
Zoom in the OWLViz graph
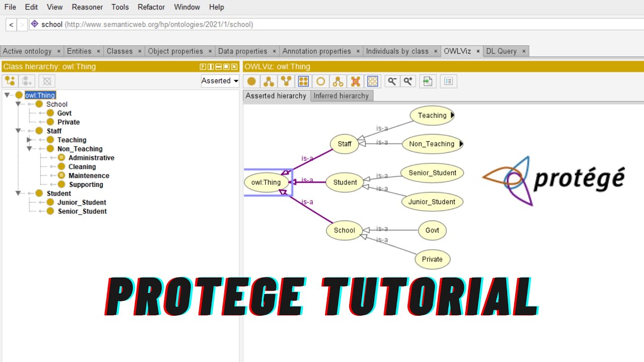click(x=408, y=81)
